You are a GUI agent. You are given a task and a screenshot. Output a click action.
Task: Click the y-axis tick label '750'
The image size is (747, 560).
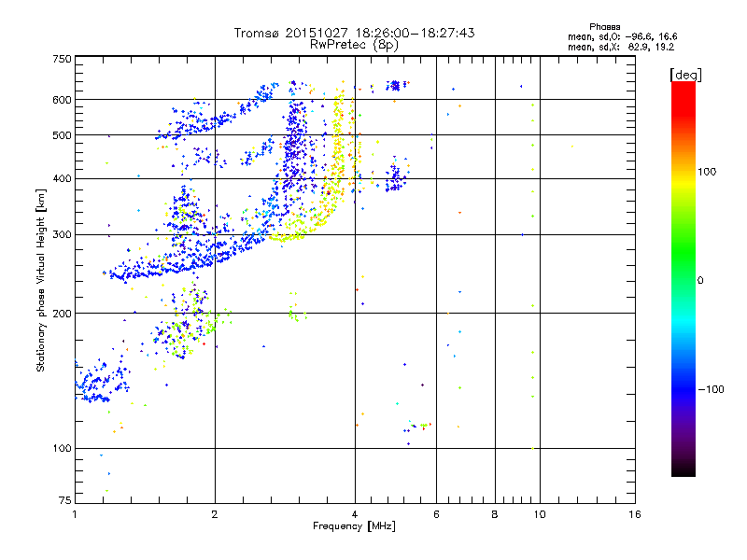point(62,59)
